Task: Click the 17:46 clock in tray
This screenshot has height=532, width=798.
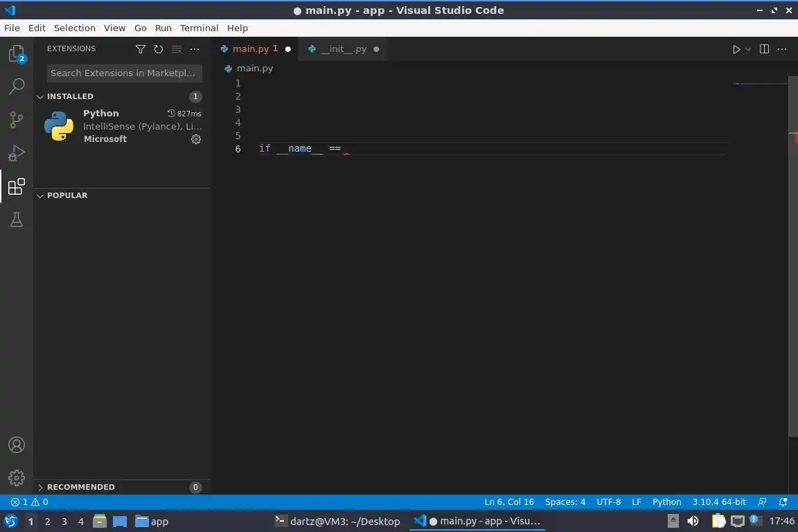Action: [x=781, y=522]
